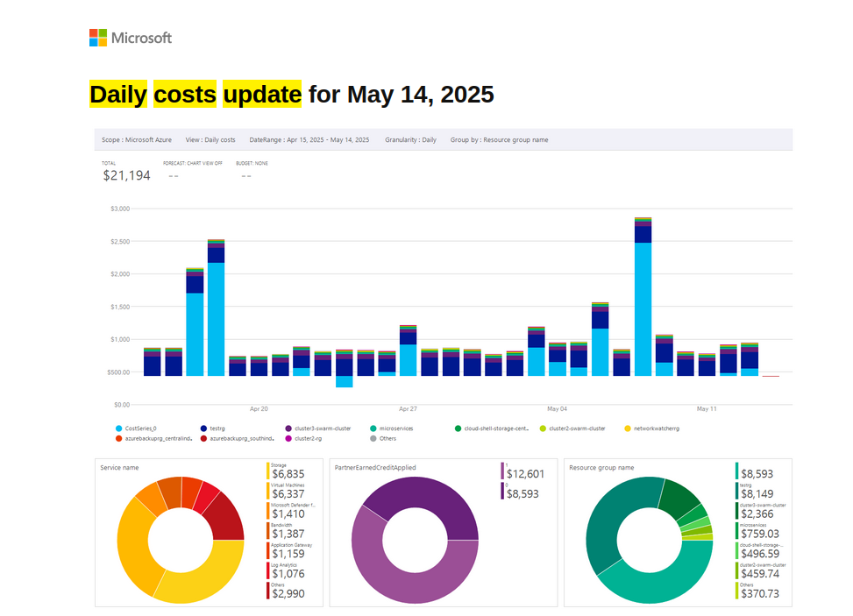853x616 pixels.
Task: Click the $1,000 y-axis label
Action: click(120, 339)
